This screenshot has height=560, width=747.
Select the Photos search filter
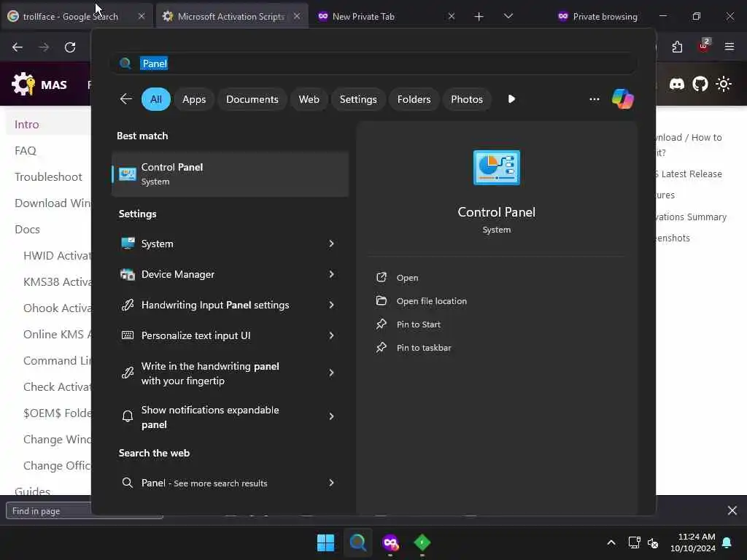(x=466, y=99)
